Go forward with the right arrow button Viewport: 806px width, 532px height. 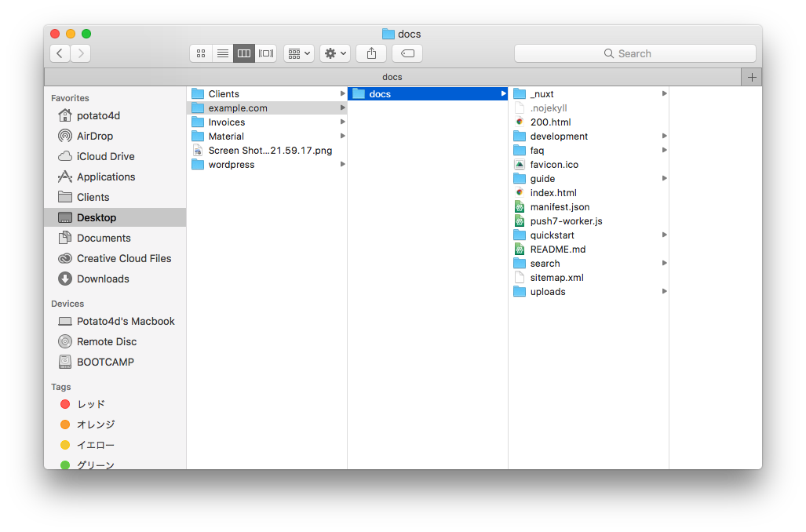[81, 53]
